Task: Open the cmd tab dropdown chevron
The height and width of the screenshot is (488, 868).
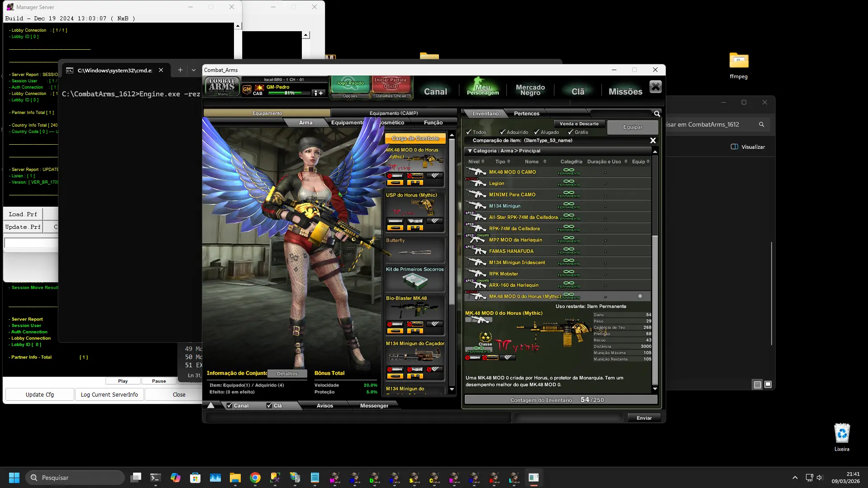Action: [194, 70]
